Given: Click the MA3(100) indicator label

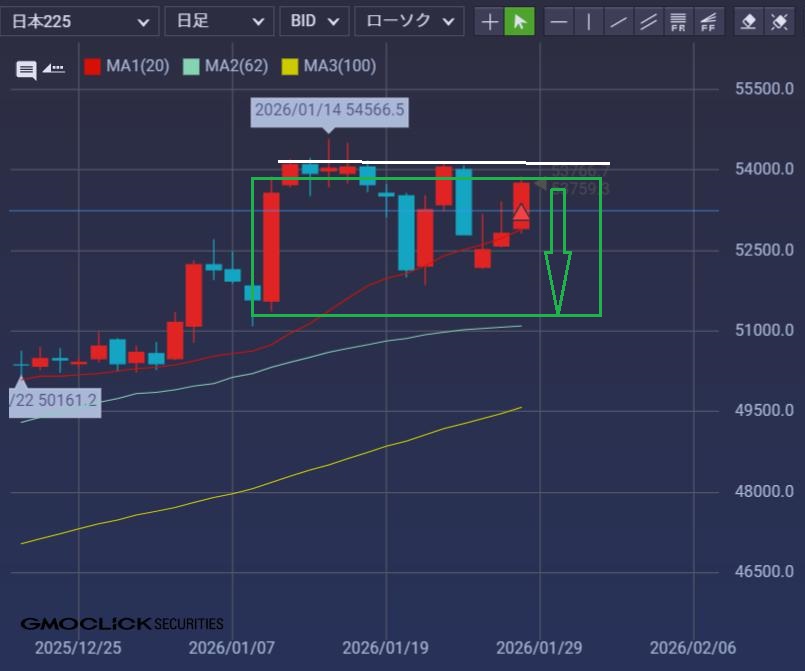Looking at the screenshot, I should [339, 66].
